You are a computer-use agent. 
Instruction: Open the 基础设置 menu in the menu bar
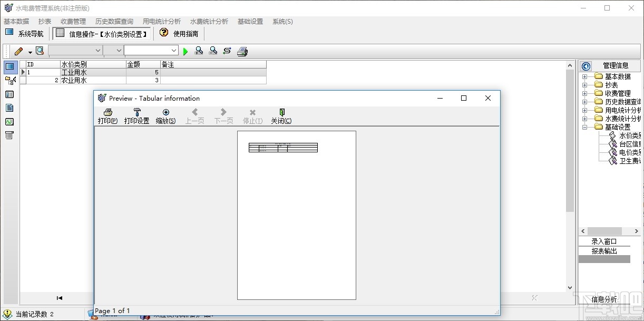[x=250, y=22]
